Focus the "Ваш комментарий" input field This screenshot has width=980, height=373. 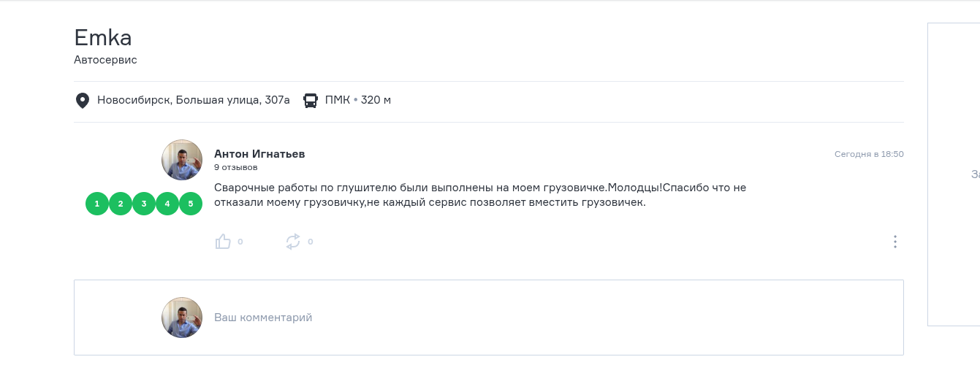[x=512, y=318]
